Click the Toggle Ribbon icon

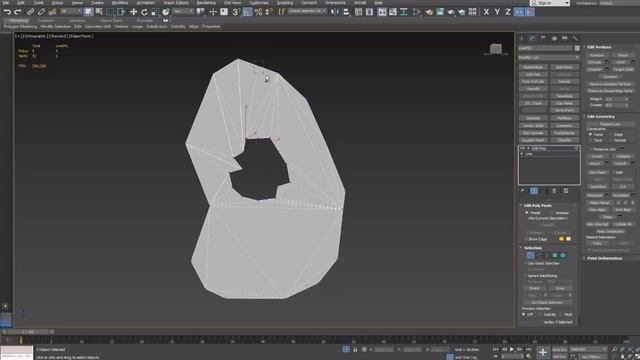382,12
